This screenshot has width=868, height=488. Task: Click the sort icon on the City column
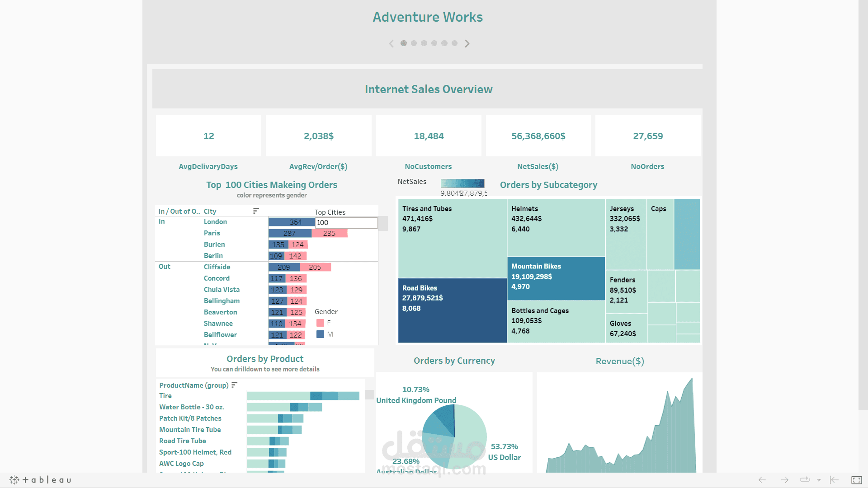pyautogui.click(x=255, y=211)
